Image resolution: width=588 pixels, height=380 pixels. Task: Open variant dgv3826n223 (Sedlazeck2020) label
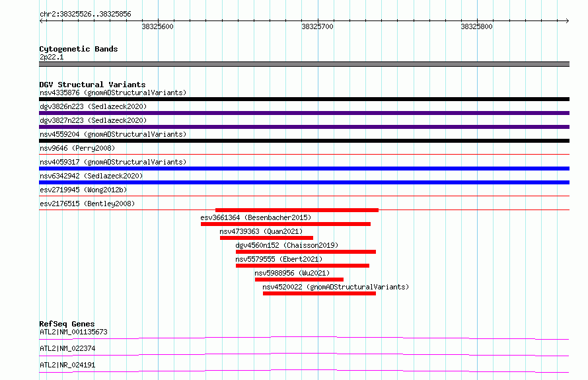pyautogui.click(x=93, y=106)
